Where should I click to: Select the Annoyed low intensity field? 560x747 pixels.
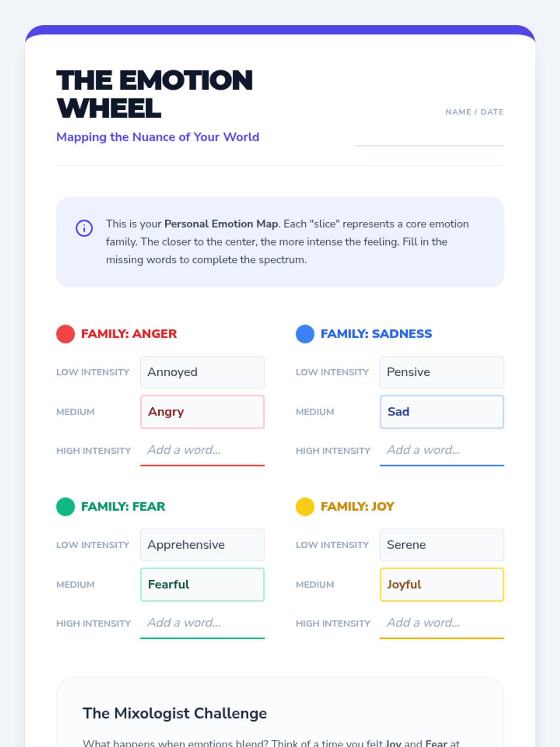(x=202, y=372)
